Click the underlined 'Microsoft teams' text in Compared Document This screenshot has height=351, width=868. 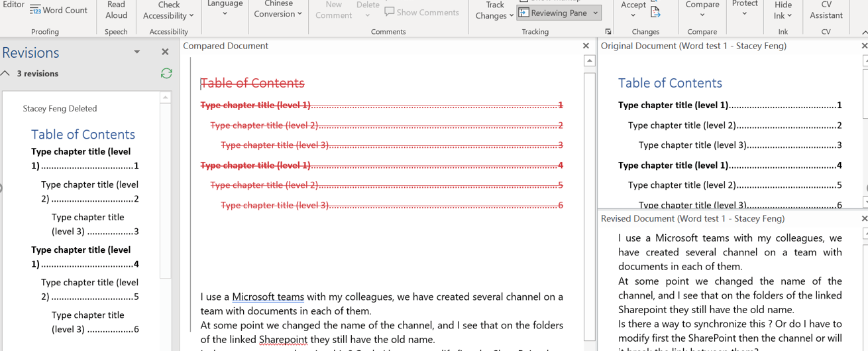pyautogui.click(x=268, y=297)
